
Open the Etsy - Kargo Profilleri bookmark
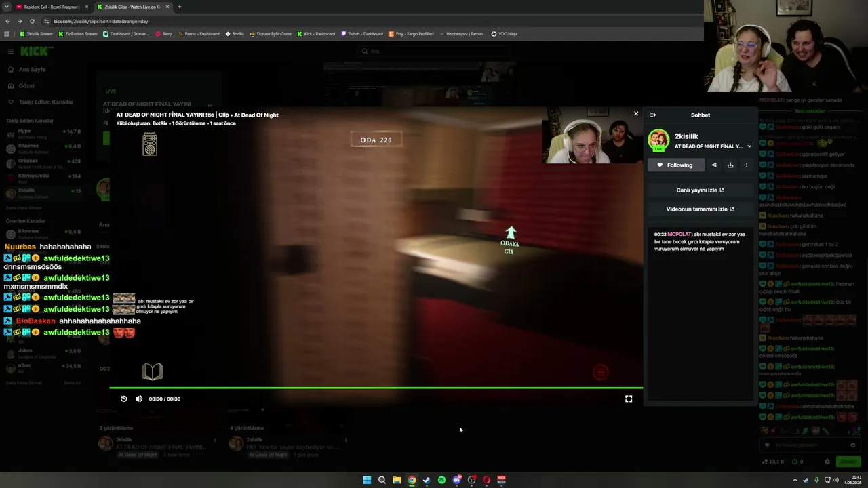pyautogui.click(x=412, y=34)
